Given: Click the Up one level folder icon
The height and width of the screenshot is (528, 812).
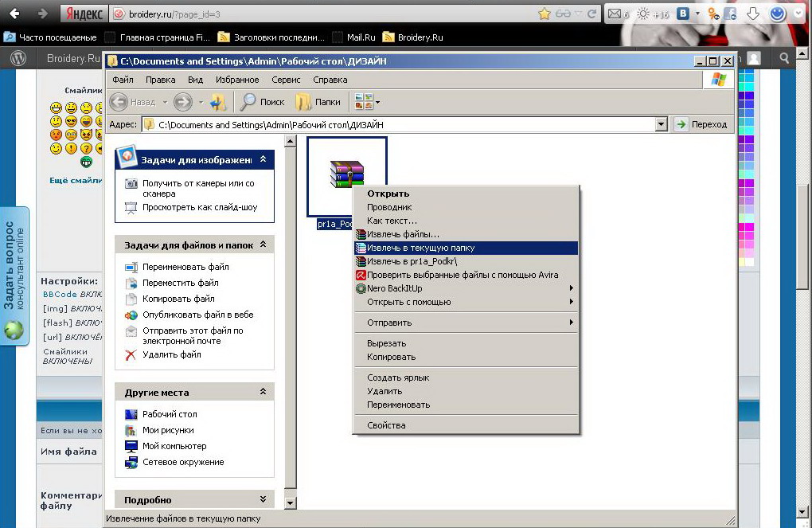Looking at the screenshot, I should [x=218, y=102].
